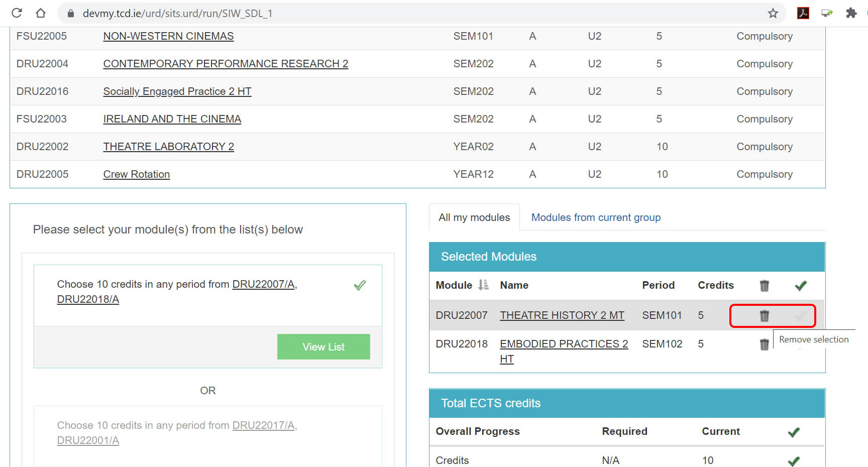Open THEATRE HISTORY 2 MT selected module link
Viewport: 868px width, 467px height.
tap(562, 315)
